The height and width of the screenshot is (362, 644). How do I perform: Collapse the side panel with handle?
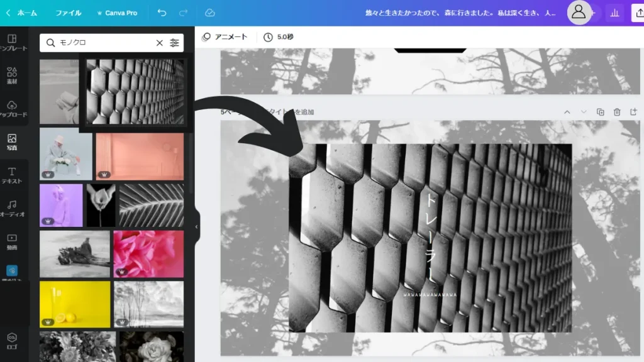tap(196, 226)
